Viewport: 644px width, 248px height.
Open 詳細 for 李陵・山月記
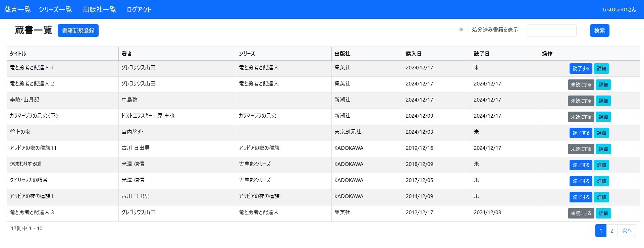click(x=603, y=101)
